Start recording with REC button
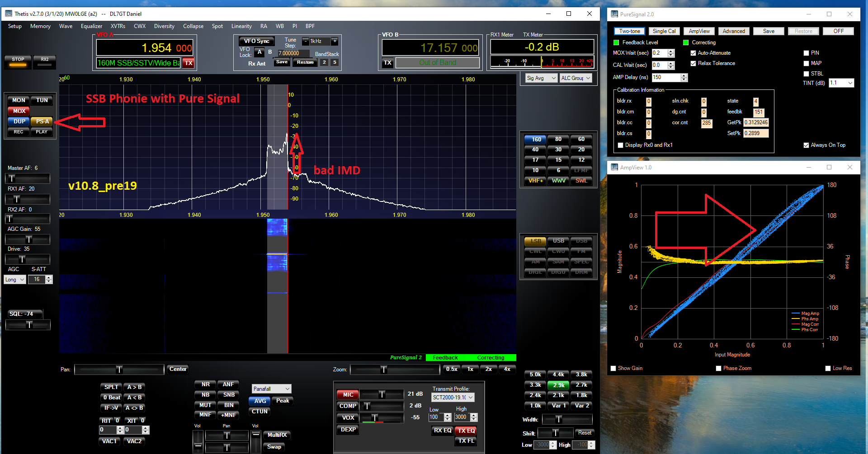The width and height of the screenshot is (868, 454). pos(19,132)
